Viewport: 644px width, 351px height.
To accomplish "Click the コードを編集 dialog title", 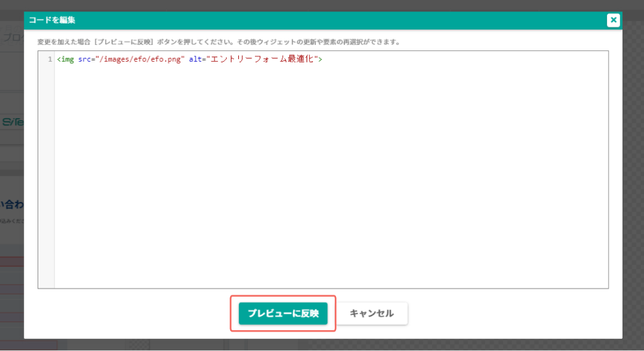I will pyautogui.click(x=52, y=19).
